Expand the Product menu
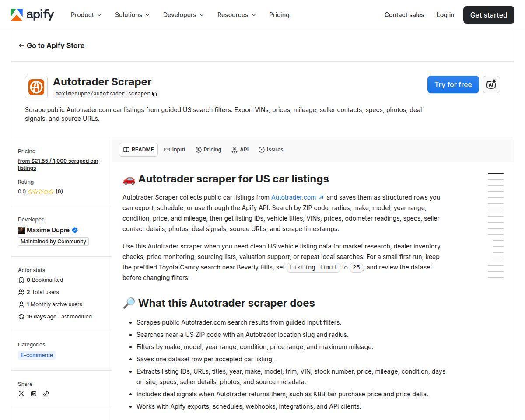Image resolution: width=525 pixels, height=420 pixels. click(86, 15)
